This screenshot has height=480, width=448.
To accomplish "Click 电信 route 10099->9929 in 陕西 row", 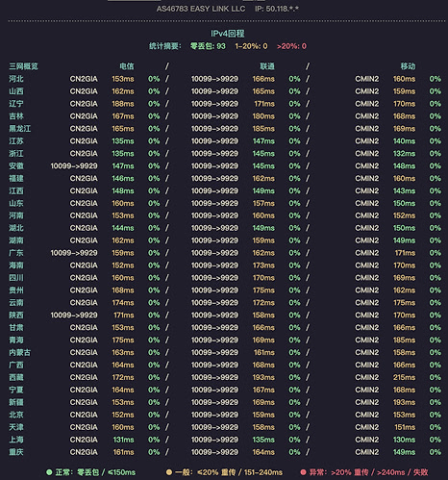I will click(74, 316).
